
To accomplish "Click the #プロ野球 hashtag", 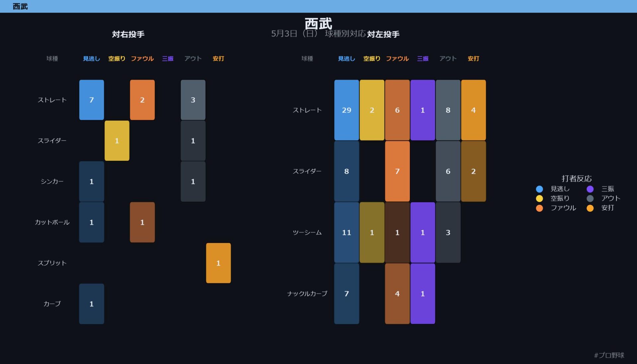I will (609, 355).
